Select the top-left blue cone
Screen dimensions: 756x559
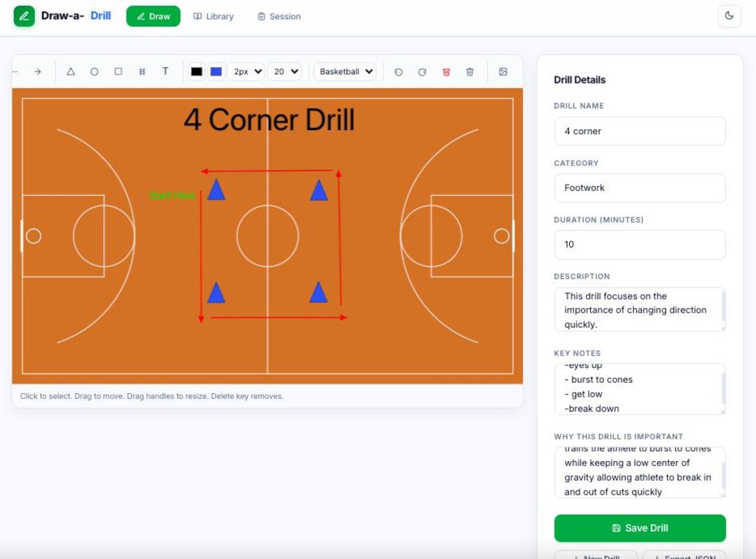click(216, 190)
